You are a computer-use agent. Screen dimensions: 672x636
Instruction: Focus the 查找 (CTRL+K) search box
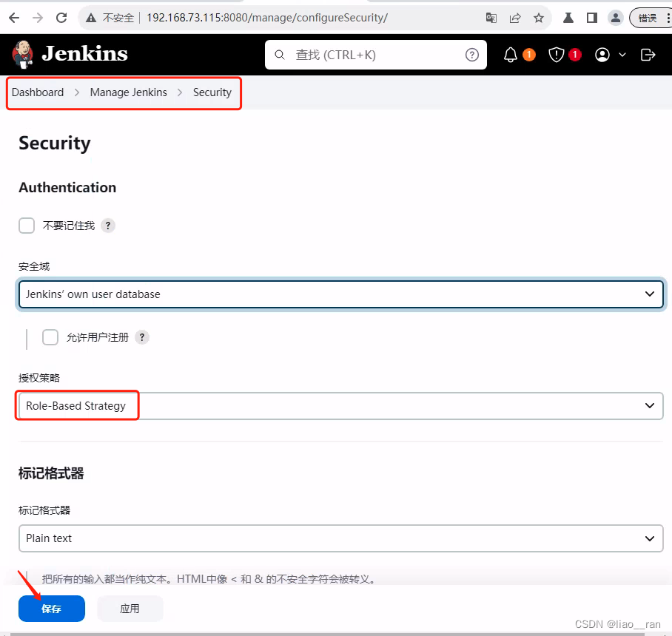(x=376, y=55)
